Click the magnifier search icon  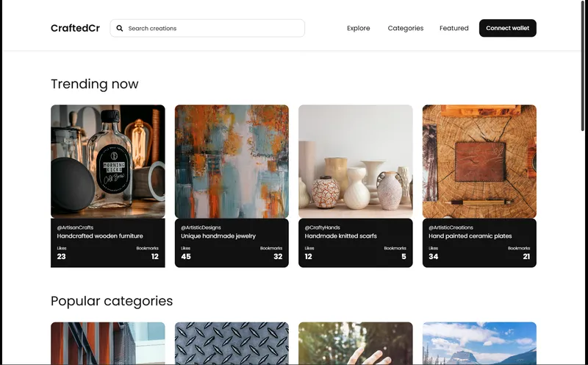pyautogui.click(x=120, y=28)
